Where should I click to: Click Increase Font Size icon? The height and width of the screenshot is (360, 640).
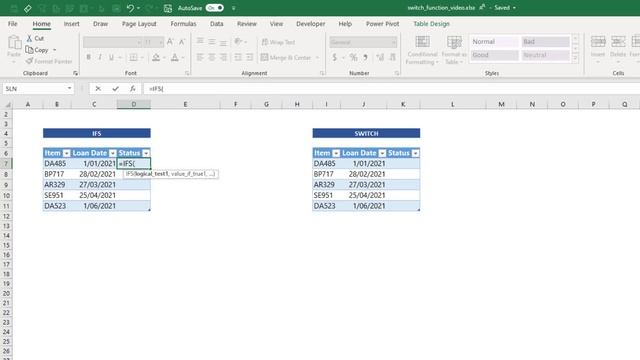click(x=170, y=42)
